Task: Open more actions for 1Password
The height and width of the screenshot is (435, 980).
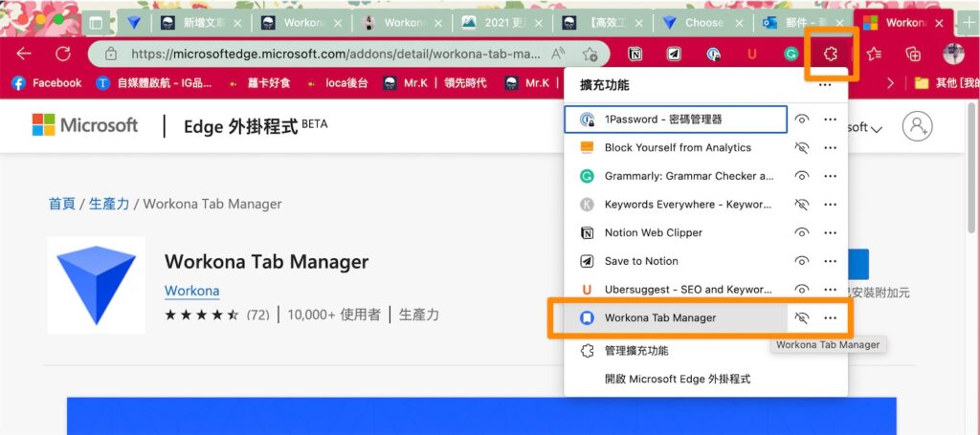Action: click(830, 120)
